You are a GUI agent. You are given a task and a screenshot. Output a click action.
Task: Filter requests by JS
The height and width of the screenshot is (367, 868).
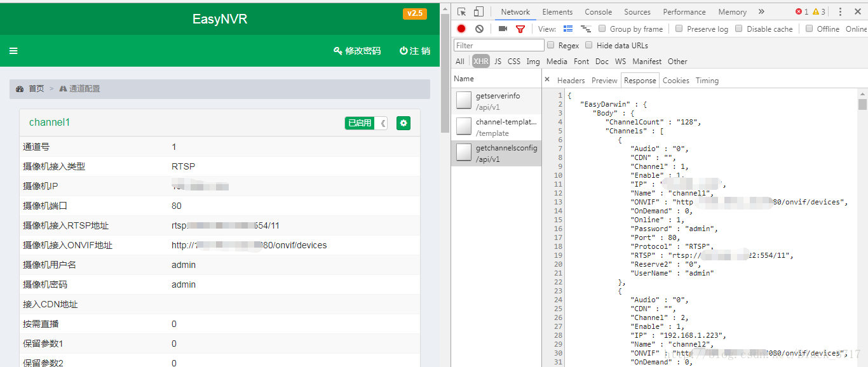click(x=498, y=62)
